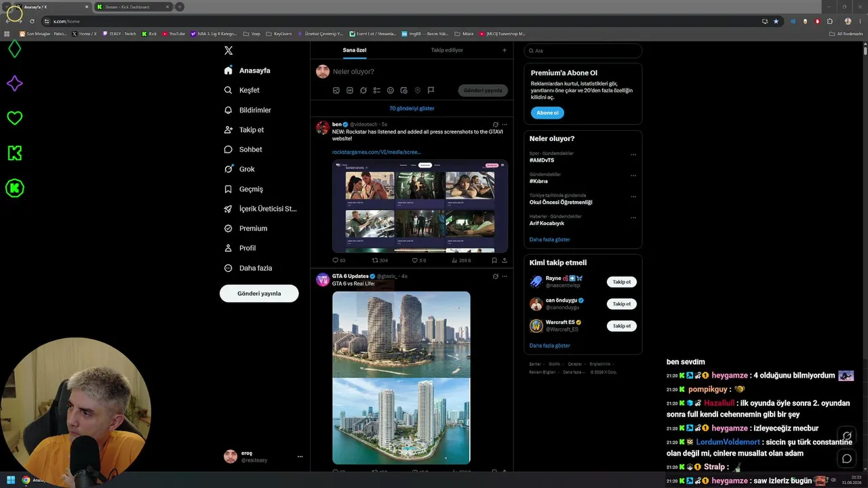Click the flag icon in composer
Viewport: 868px width, 488px height.
click(431, 90)
